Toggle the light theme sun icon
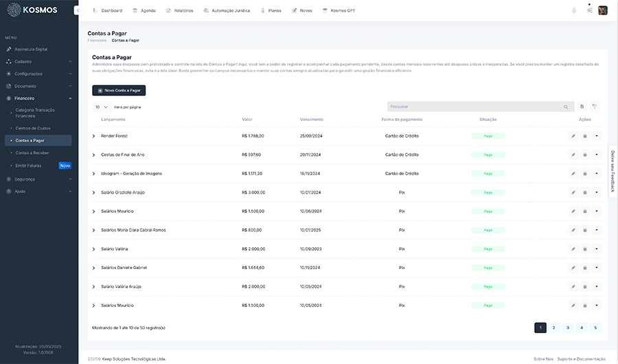The height and width of the screenshot is (364, 618). pyautogui.click(x=589, y=10)
